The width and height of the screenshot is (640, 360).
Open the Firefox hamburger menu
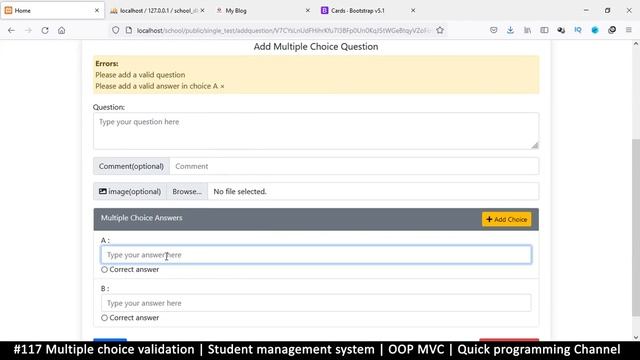coord(629,30)
